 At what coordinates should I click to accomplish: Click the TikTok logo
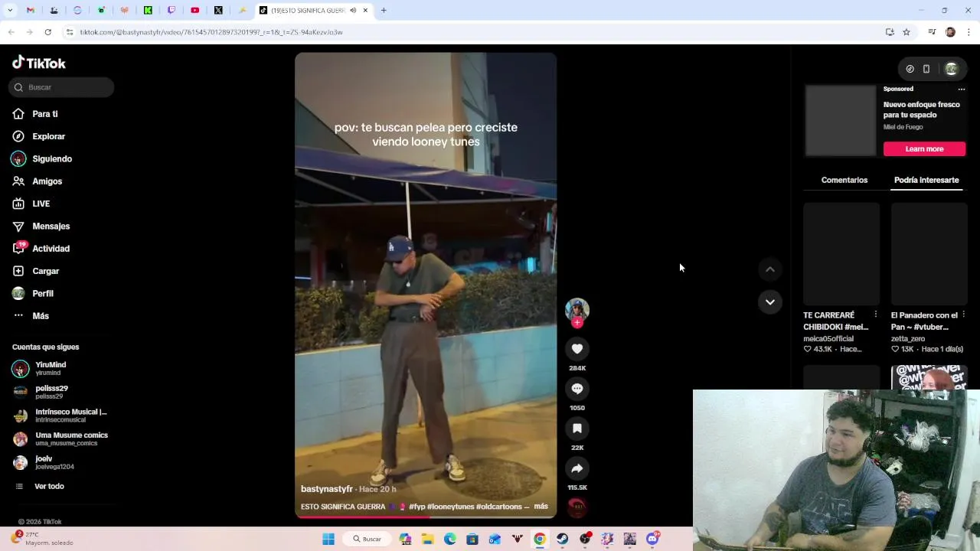[39, 63]
